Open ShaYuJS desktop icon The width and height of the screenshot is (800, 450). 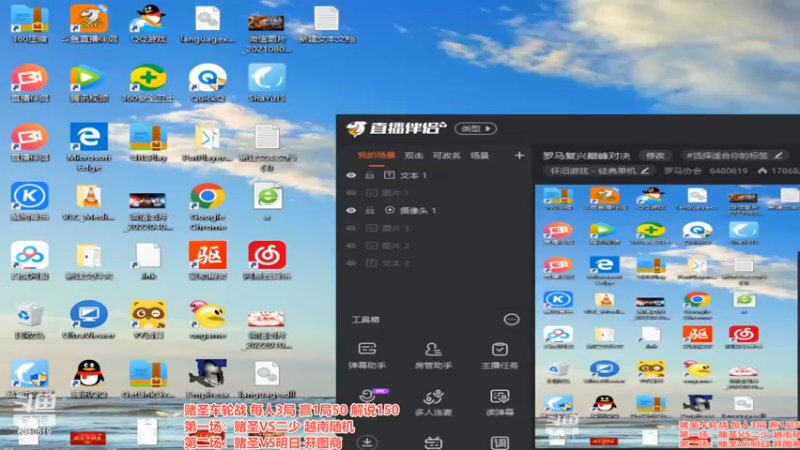pos(267,83)
